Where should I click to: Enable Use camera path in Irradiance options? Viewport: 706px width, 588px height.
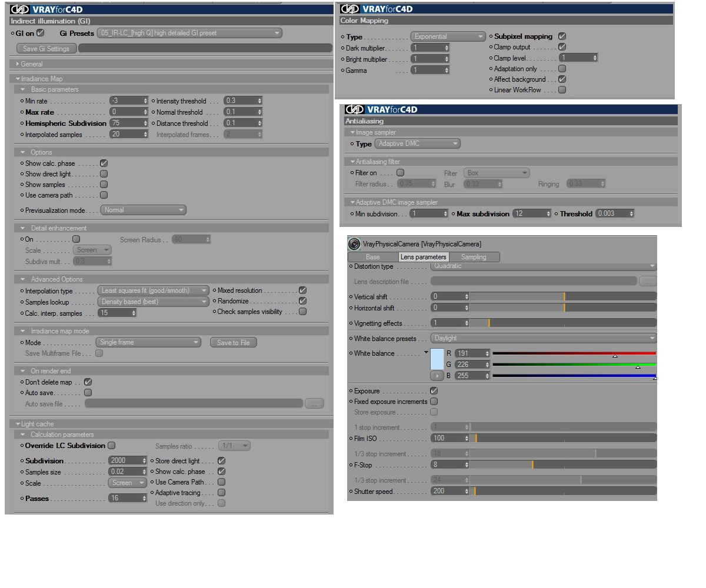104,195
